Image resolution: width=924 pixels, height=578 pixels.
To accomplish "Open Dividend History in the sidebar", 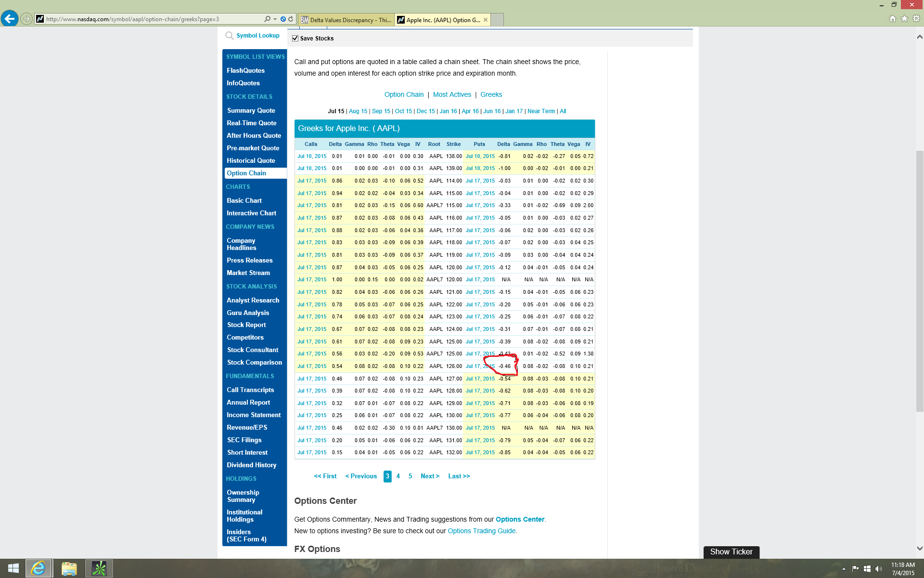I will 252,465.
